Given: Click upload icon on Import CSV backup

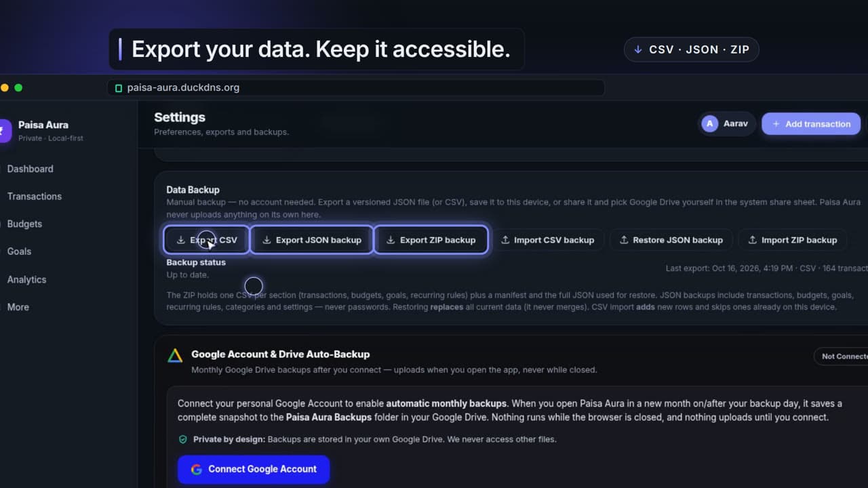Looking at the screenshot, I should point(505,240).
